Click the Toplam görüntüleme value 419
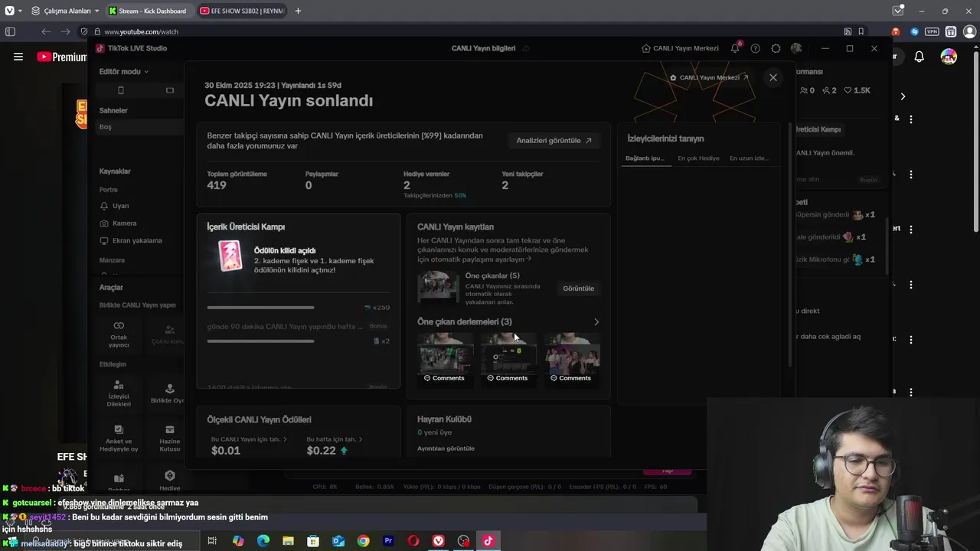 pyautogui.click(x=217, y=185)
